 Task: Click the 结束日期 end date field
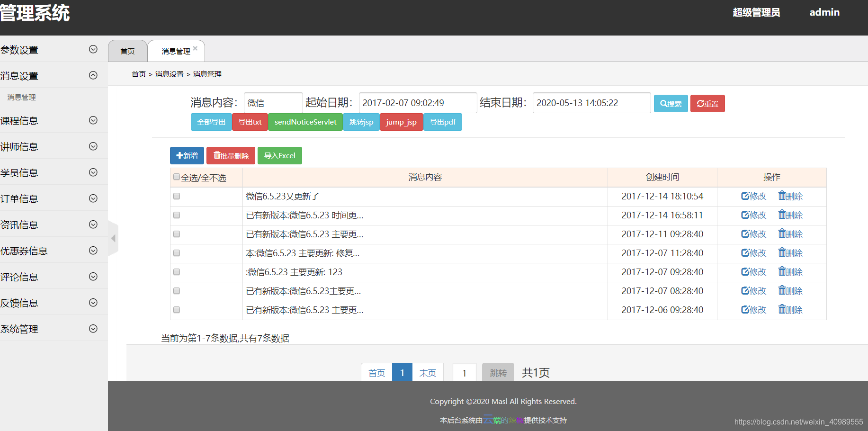(x=591, y=103)
